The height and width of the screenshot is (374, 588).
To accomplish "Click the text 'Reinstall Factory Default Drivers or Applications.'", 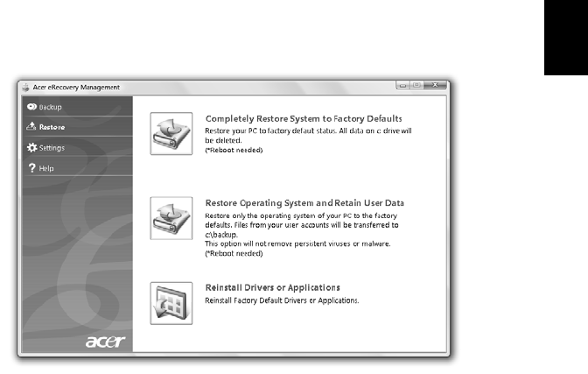I will pyautogui.click(x=282, y=300).
